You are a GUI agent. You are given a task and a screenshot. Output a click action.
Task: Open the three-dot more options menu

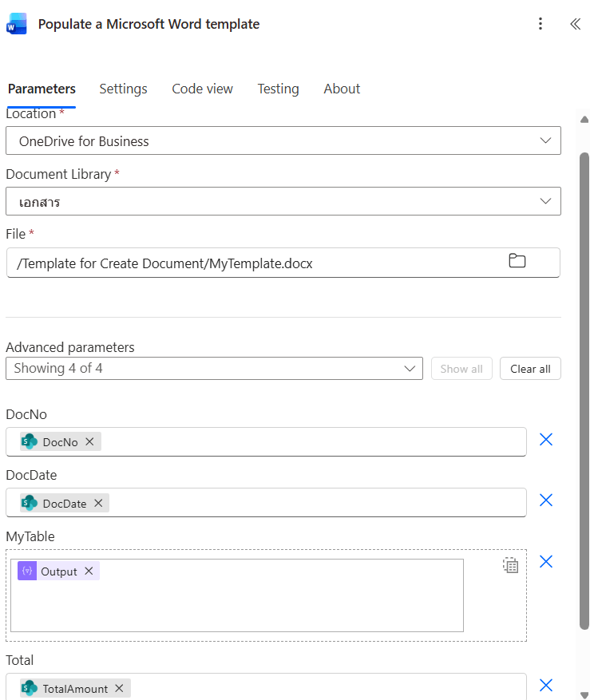click(541, 24)
